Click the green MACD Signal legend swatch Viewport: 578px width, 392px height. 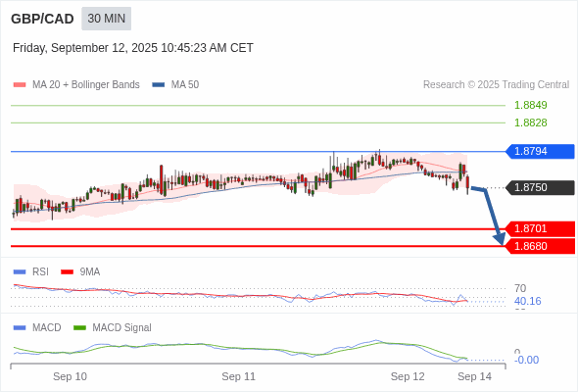[79, 328]
